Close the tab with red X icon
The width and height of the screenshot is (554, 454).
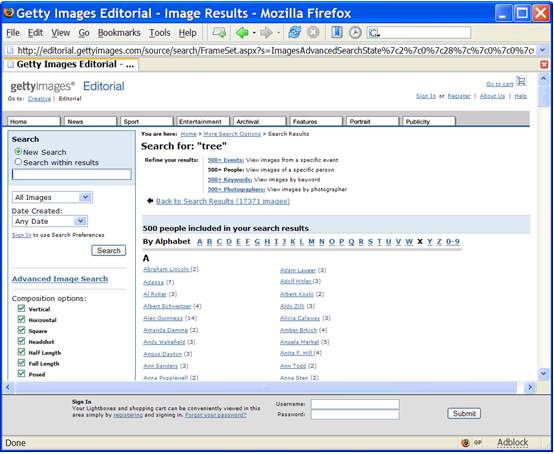[x=544, y=64]
